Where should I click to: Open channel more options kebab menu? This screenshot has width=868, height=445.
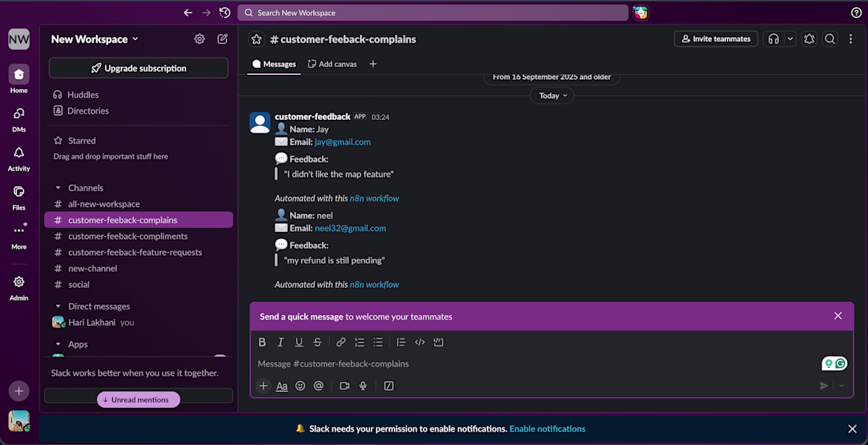point(851,39)
